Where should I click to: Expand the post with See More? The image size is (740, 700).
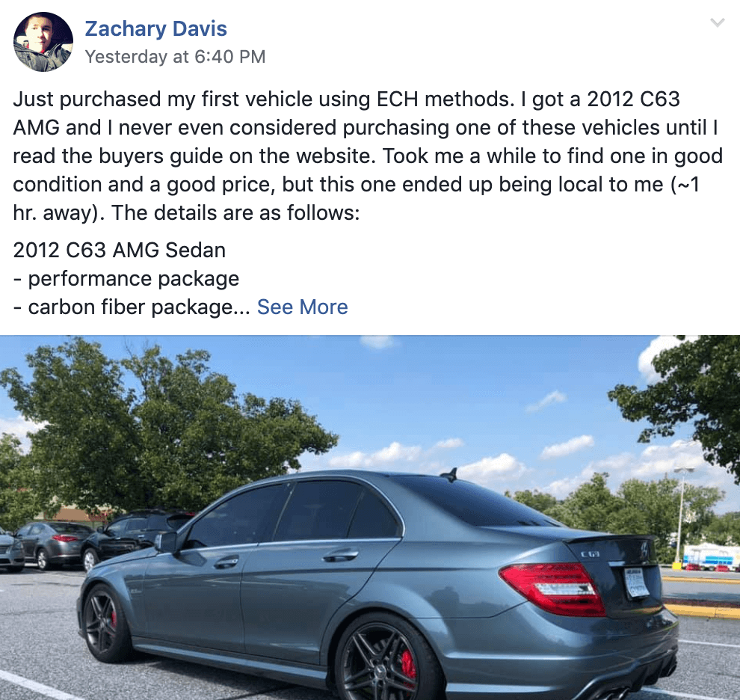(x=303, y=307)
